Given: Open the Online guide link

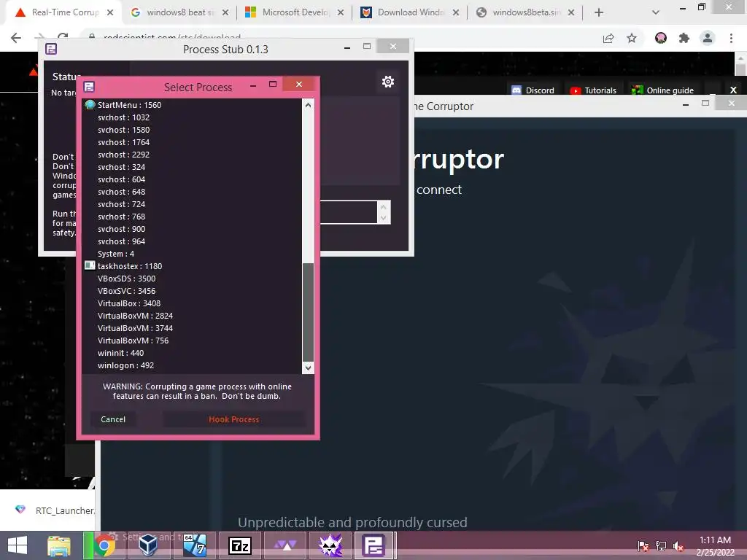Looking at the screenshot, I should (x=662, y=90).
